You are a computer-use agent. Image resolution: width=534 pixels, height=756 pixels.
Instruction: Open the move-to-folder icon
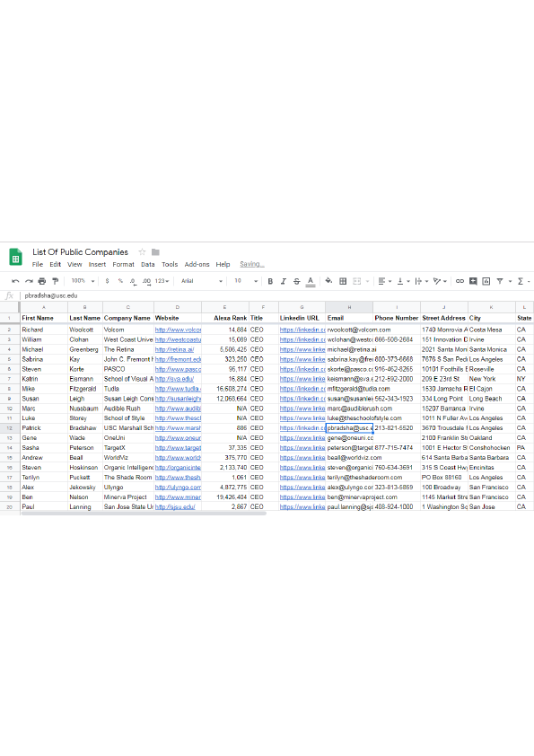(x=155, y=251)
